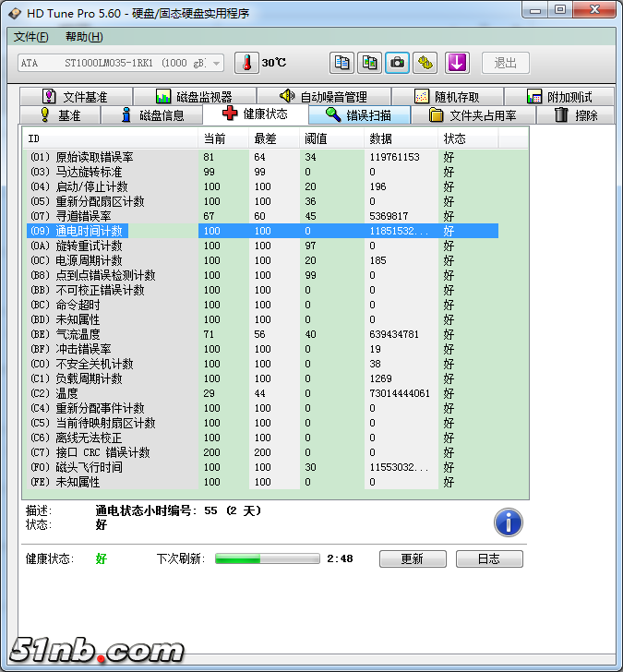Open options with the wrench icon
The image size is (623, 672).
[x=425, y=63]
